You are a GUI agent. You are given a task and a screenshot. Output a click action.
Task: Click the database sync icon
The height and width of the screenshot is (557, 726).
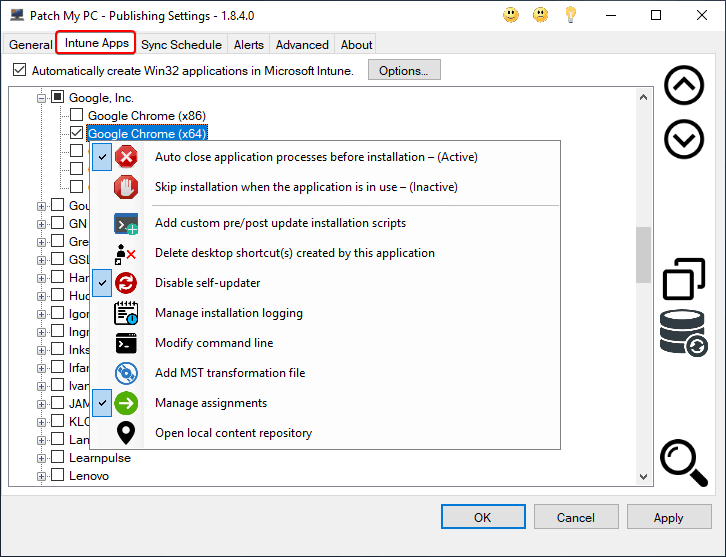[684, 333]
